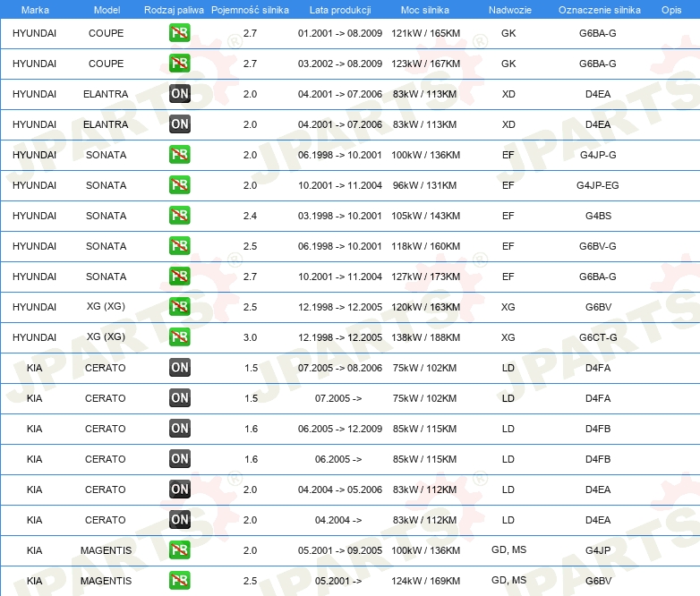Click power value 121kW / 165KM

425,33
